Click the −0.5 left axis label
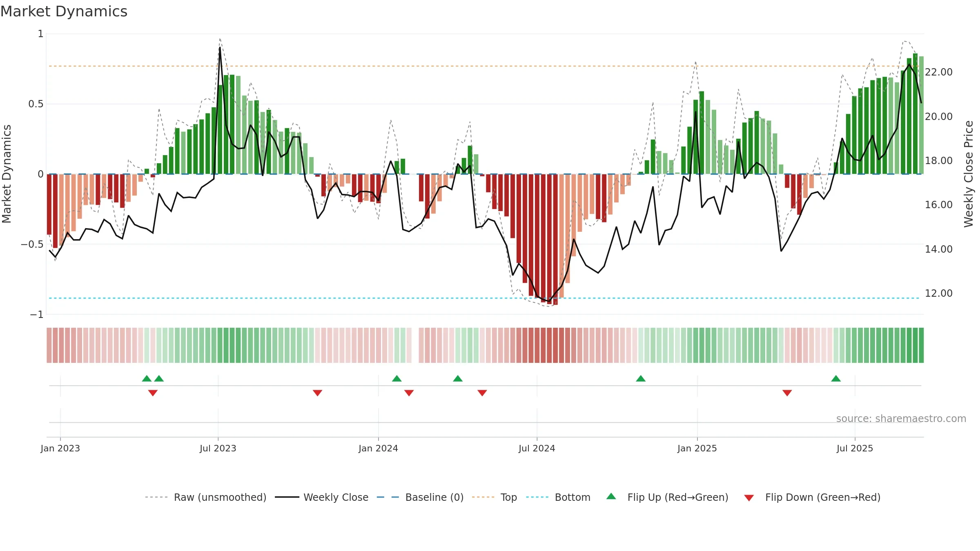 (x=32, y=244)
